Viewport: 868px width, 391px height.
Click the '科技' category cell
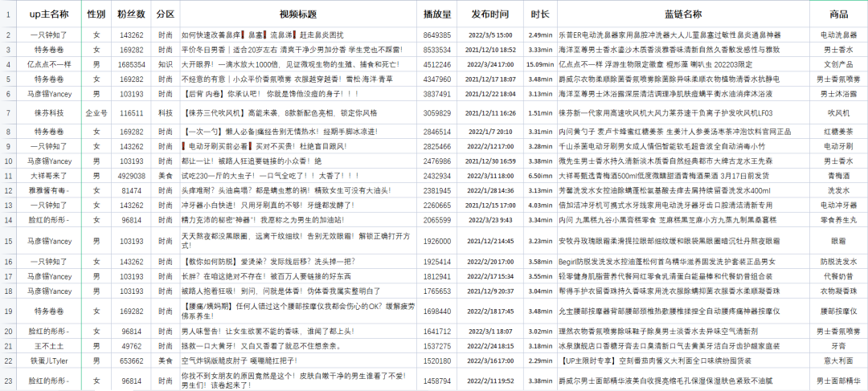[x=165, y=113]
